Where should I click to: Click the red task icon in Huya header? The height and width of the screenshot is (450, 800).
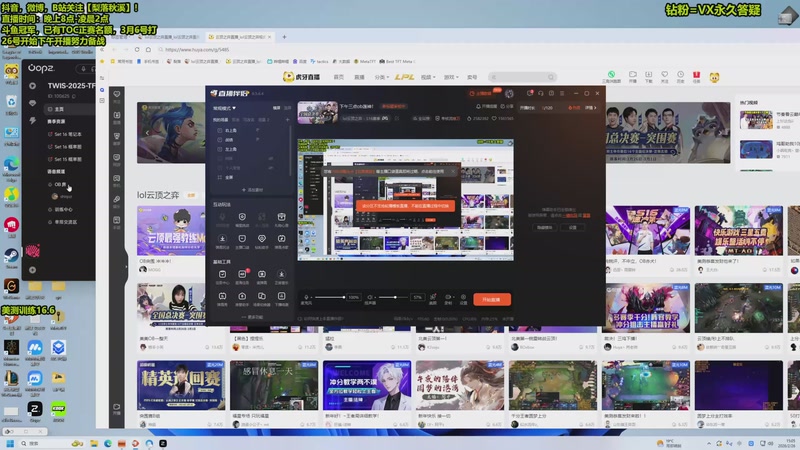[x=696, y=74]
